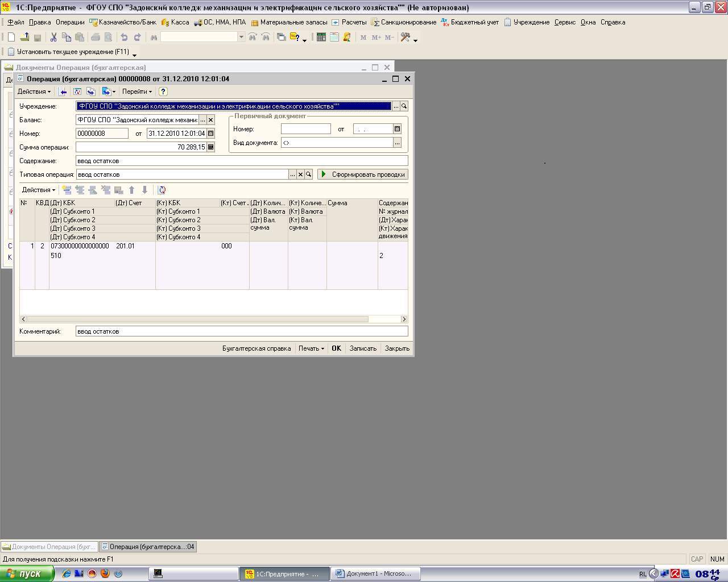Click the Undo arrow in the toolbar
728x582 pixels.
[x=123, y=37]
